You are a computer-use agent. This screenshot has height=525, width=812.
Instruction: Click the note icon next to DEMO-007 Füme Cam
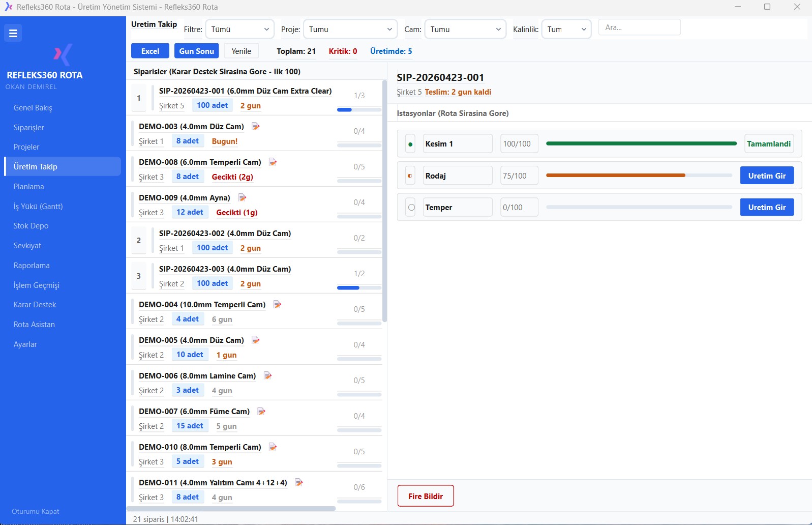click(x=261, y=412)
